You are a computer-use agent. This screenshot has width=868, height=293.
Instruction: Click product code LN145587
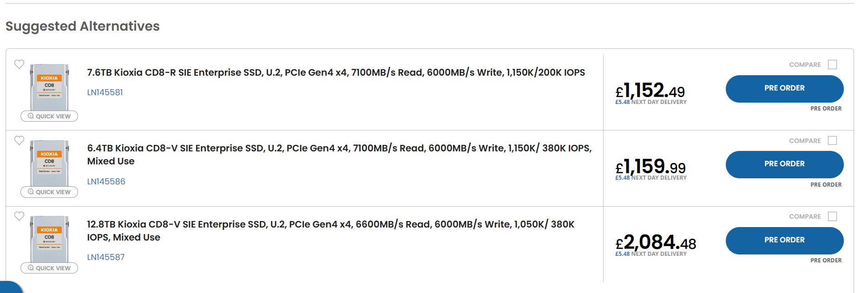(106, 257)
